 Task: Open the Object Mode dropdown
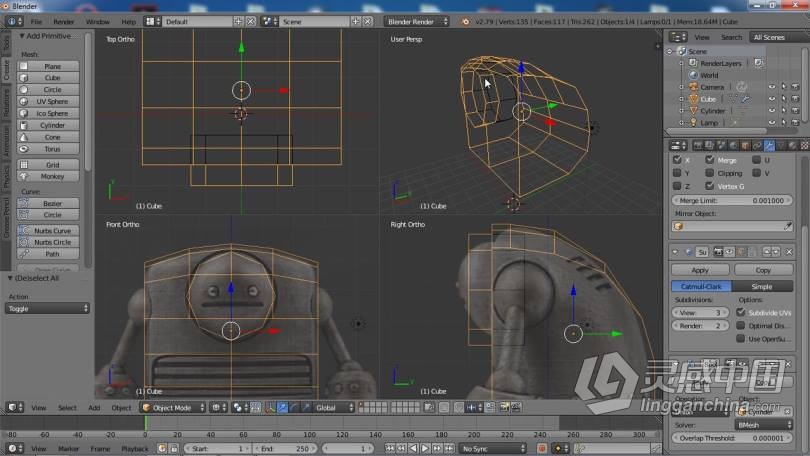pyautogui.click(x=173, y=407)
